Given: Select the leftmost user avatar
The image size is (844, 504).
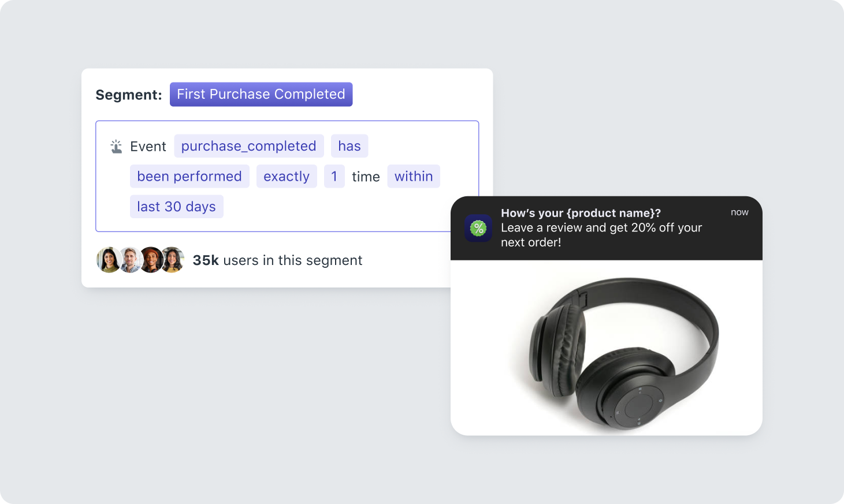Looking at the screenshot, I should pos(108,260).
